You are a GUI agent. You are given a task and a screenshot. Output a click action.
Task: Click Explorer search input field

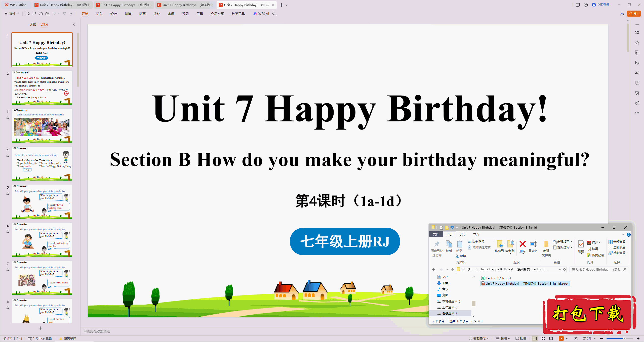[599, 270]
